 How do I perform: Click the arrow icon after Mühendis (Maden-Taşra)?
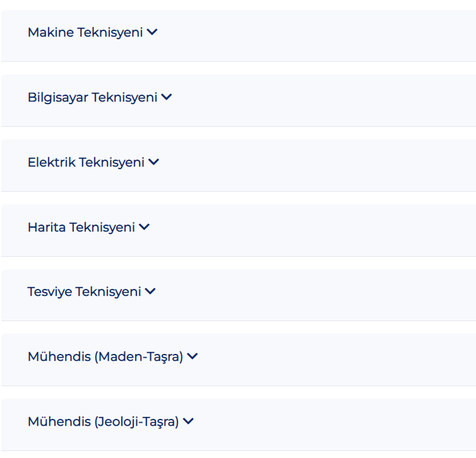click(193, 356)
